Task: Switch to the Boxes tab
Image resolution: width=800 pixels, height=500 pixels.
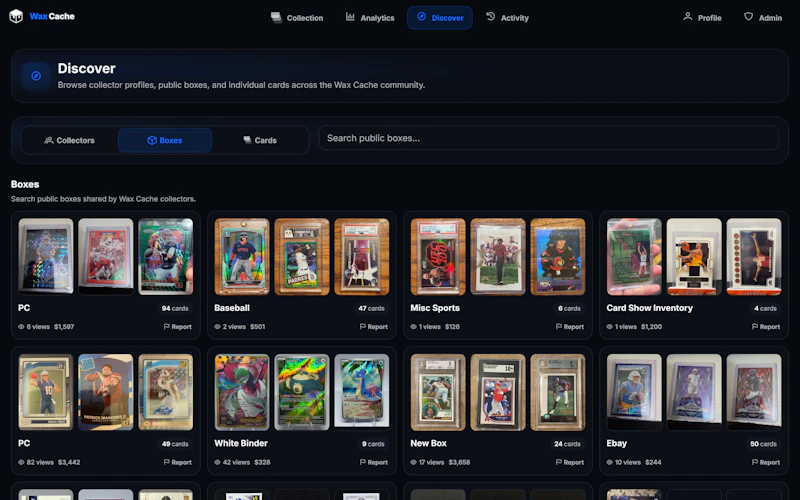Action: (x=165, y=140)
